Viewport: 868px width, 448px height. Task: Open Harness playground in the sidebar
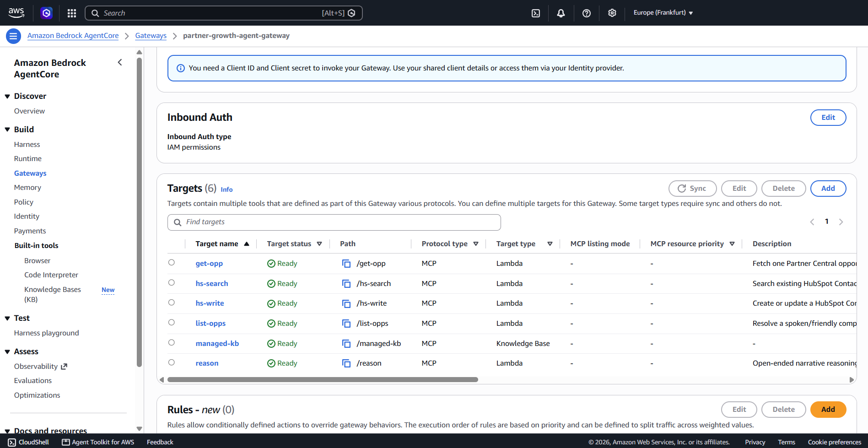tap(46, 333)
